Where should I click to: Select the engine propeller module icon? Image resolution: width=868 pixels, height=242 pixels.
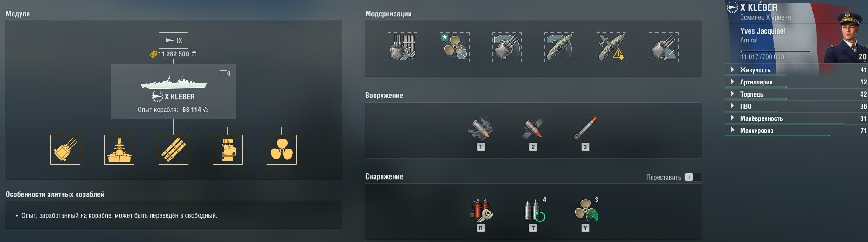[x=282, y=150]
